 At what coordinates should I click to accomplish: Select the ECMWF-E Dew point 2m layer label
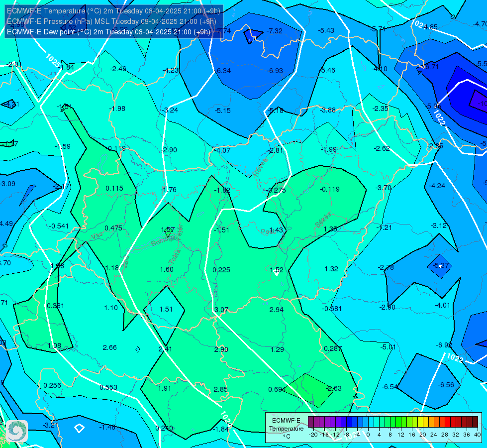tap(108, 32)
